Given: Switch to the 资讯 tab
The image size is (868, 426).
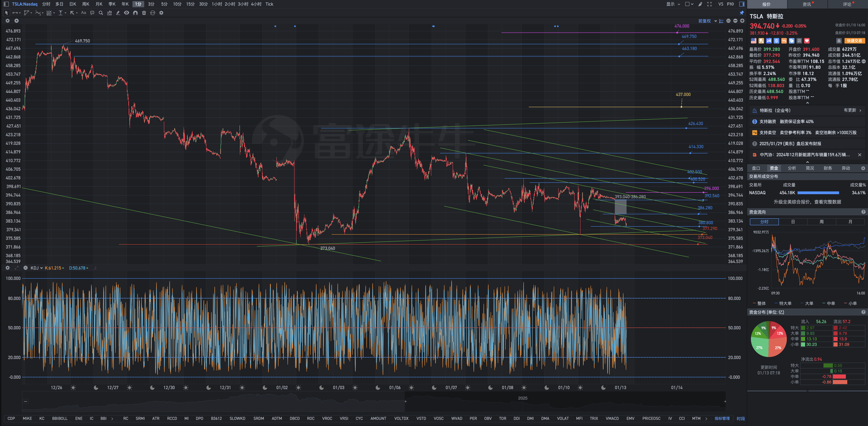Looking at the screenshot, I should coord(807,4).
